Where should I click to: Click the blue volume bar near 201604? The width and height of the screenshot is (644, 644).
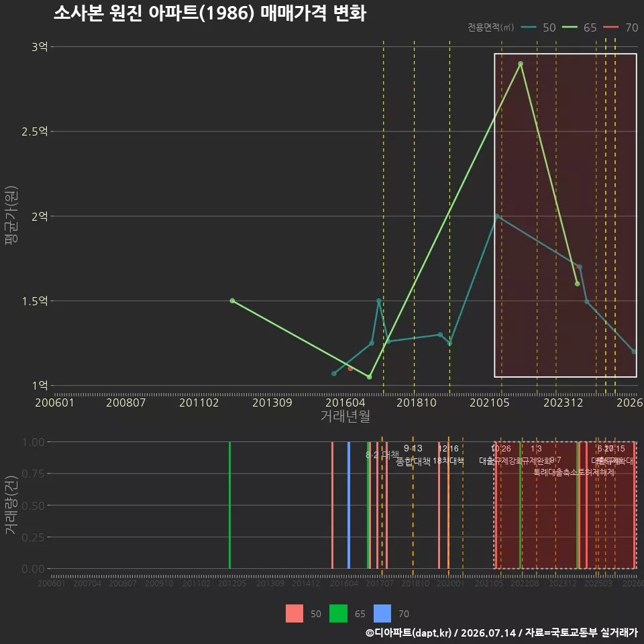click(x=349, y=505)
